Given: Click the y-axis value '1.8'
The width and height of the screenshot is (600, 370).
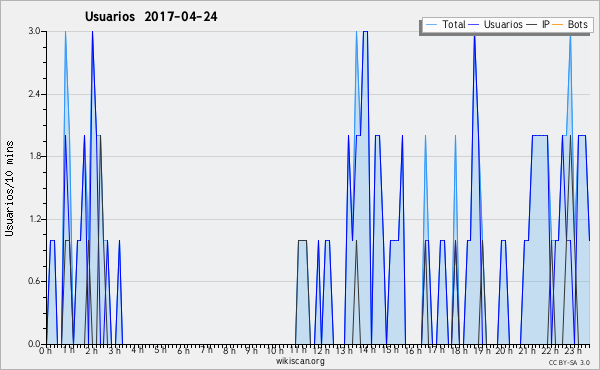Looking at the screenshot, I should pyautogui.click(x=34, y=156).
